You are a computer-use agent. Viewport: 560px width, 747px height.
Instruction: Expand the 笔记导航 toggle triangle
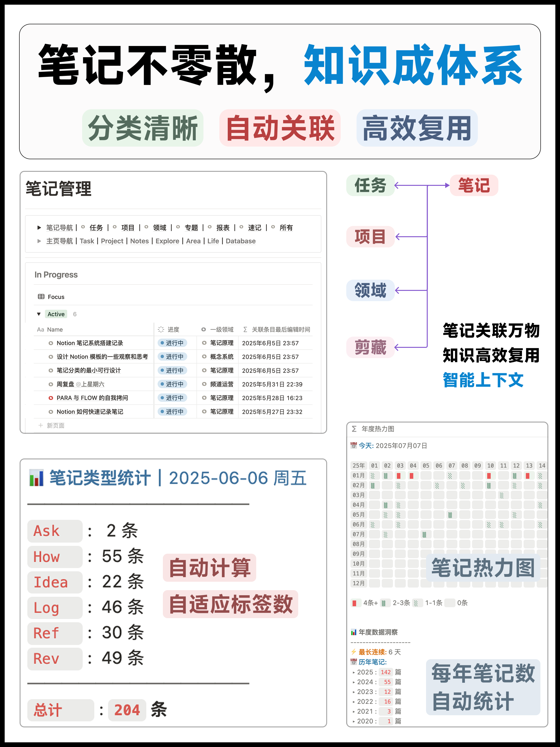(x=39, y=228)
